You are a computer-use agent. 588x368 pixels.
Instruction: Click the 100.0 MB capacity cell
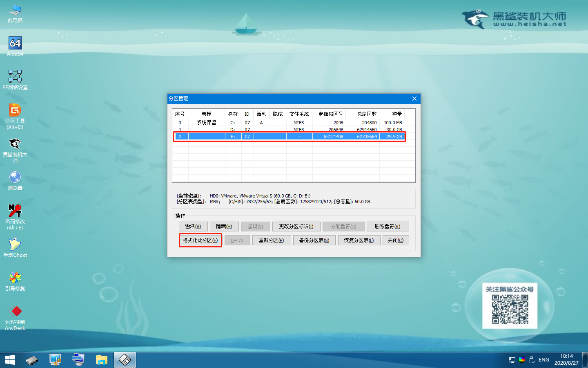(x=393, y=123)
